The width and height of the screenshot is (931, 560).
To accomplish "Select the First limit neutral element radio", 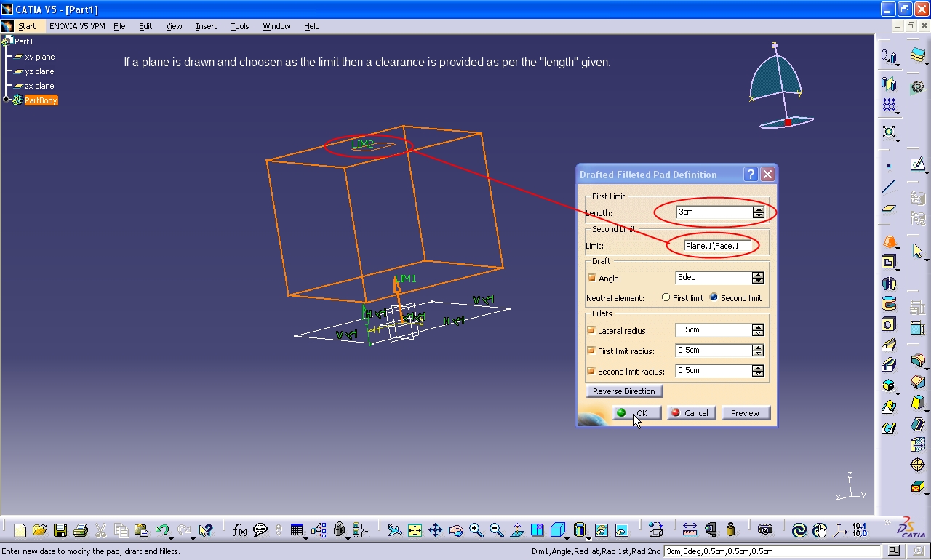I will click(666, 297).
